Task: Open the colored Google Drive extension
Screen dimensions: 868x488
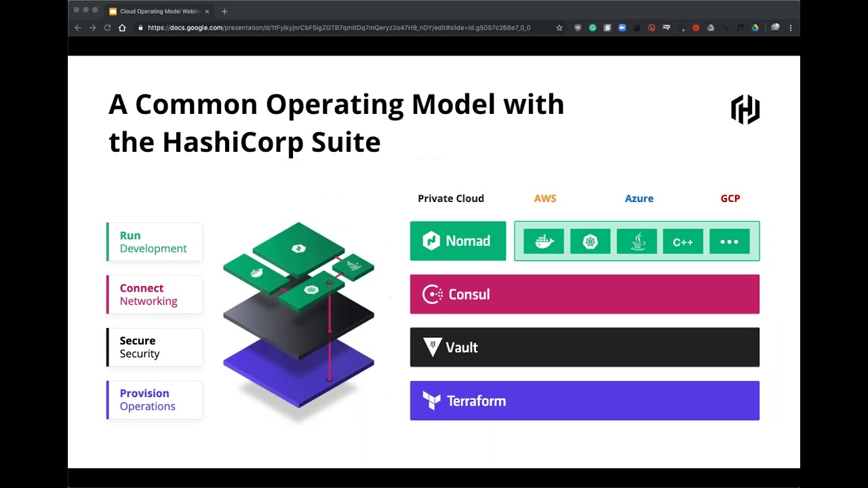Action: [x=755, y=28]
